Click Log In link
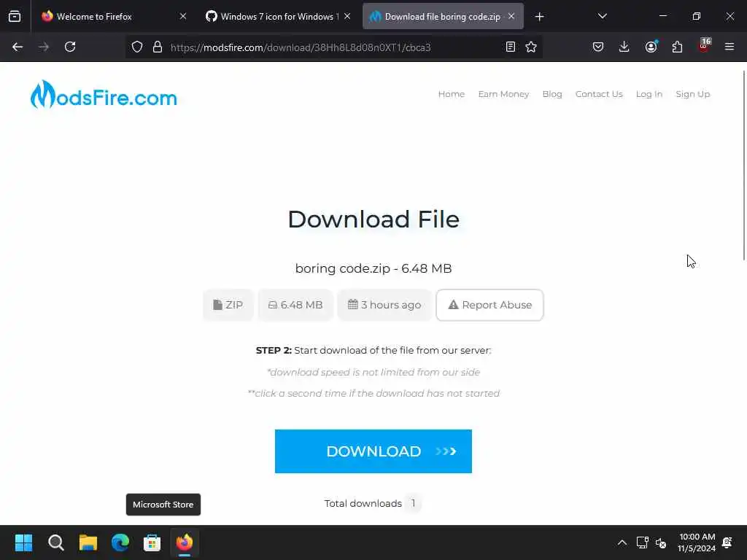This screenshot has width=747, height=560. pyautogui.click(x=649, y=94)
